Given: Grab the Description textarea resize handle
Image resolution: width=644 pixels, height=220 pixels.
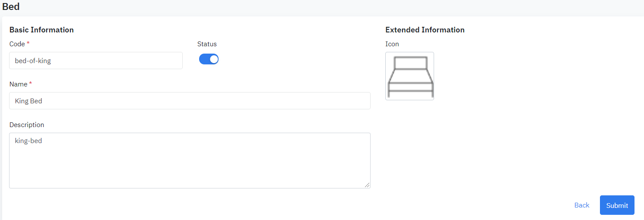Looking at the screenshot, I should pyautogui.click(x=367, y=185).
